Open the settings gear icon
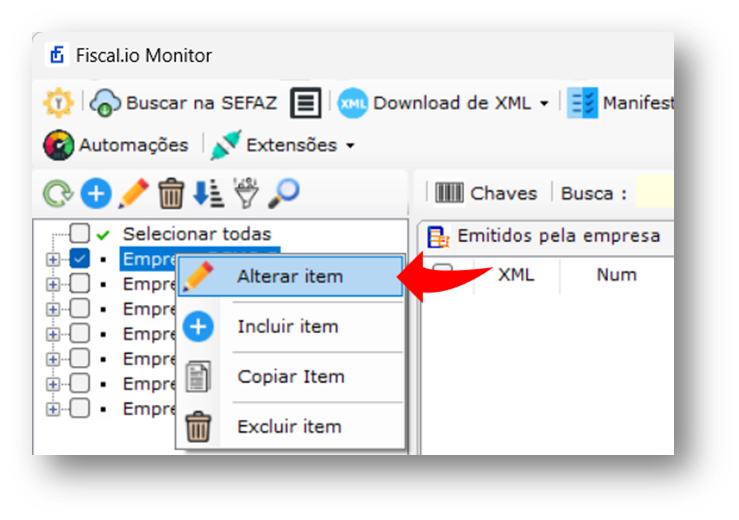This screenshot has height=520, width=739. pos(58,102)
